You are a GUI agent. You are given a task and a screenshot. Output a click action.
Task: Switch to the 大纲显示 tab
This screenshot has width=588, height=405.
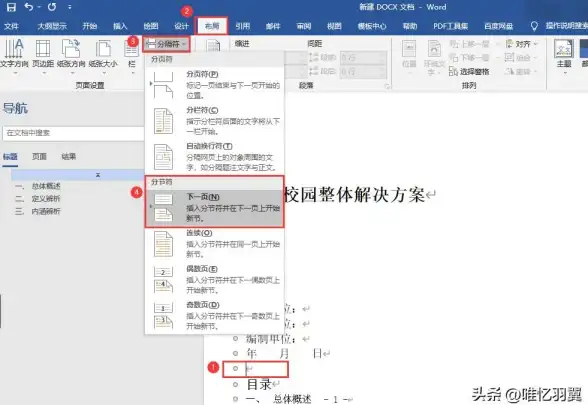pyautogui.click(x=52, y=26)
